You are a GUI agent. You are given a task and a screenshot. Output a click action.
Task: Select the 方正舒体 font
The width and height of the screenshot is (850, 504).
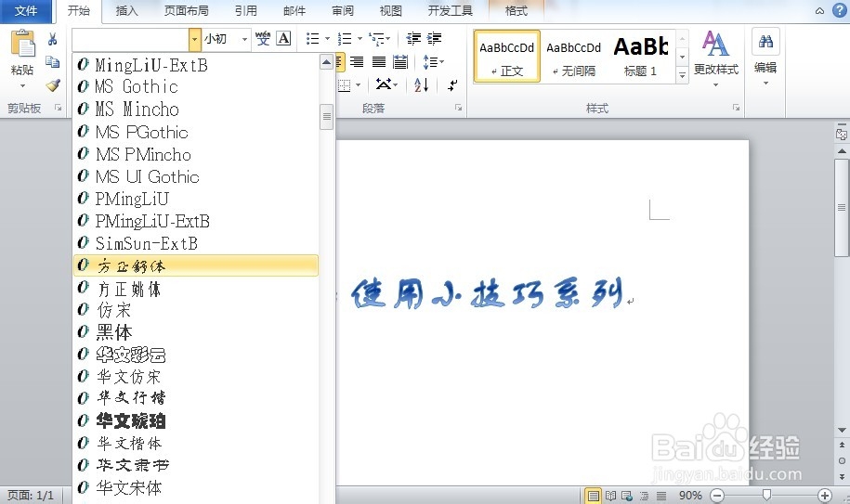196,265
